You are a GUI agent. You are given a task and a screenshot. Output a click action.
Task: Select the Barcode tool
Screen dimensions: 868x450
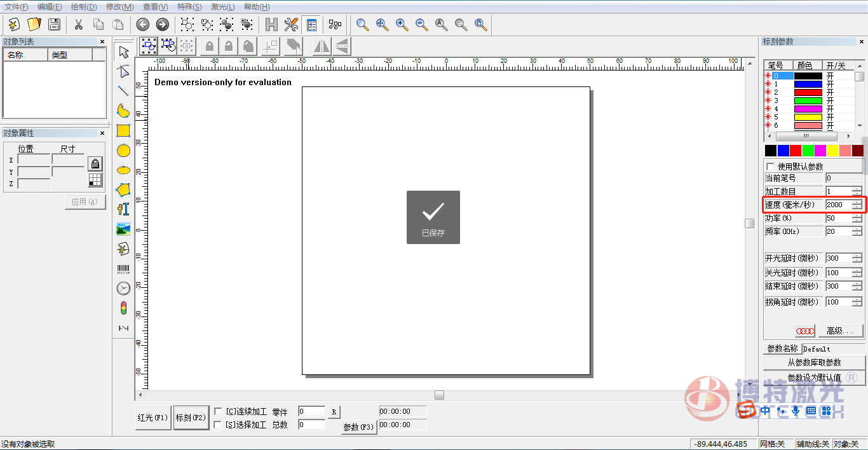pos(123,269)
